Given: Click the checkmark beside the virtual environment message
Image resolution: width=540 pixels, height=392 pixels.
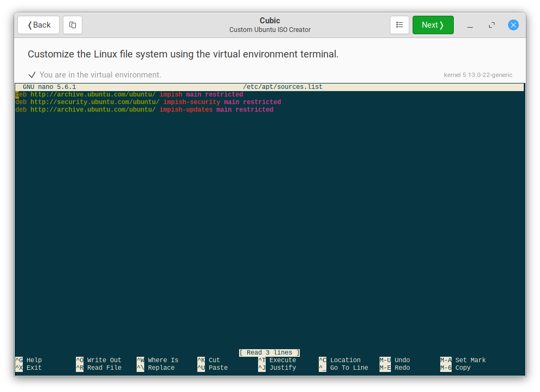Looking at the screenshot, I should 32,75.
